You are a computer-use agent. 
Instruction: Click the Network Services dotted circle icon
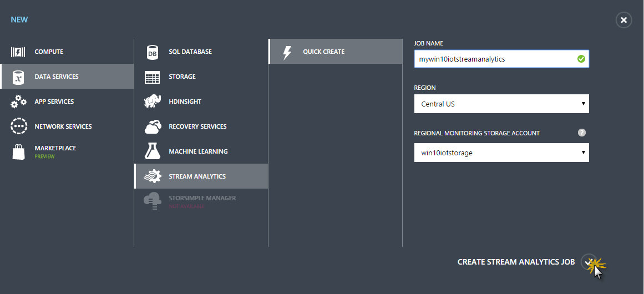point(18,126)
